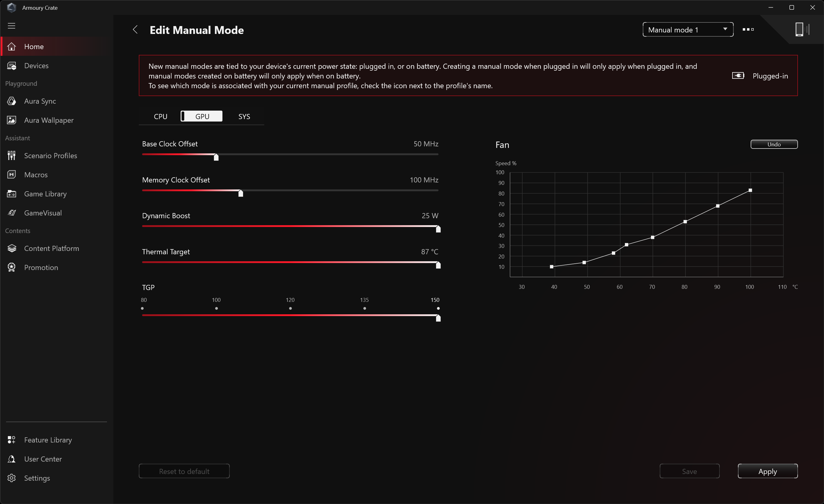Toggle the hamburger menu to collapse sidebar
The width and height of the screenshot is (824, 504).
pos(12,26)
